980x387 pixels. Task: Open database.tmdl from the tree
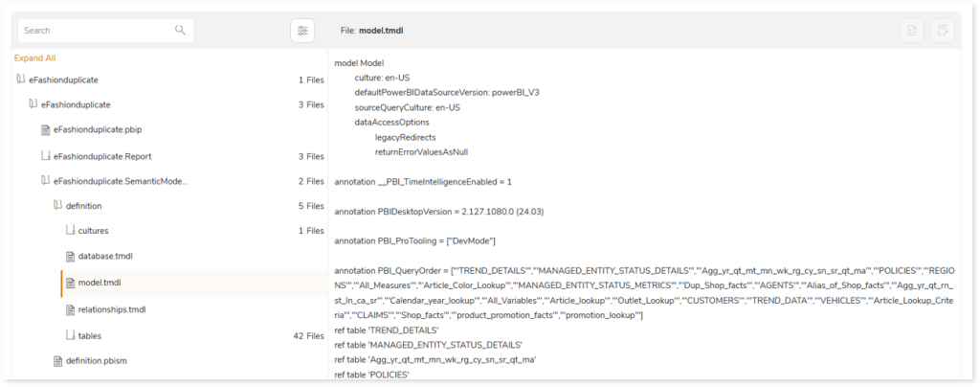pyautogui.click(x=105, y=257)
